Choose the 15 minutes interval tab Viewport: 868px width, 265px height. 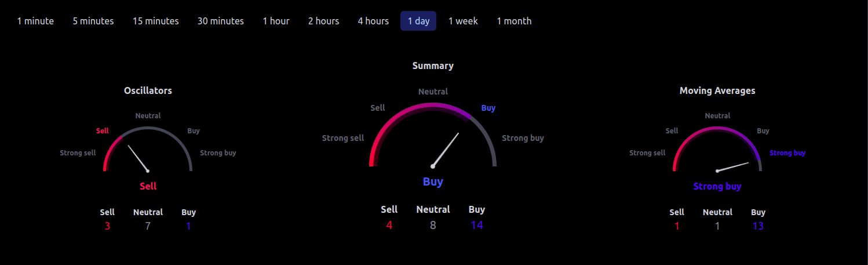[156, 21]
